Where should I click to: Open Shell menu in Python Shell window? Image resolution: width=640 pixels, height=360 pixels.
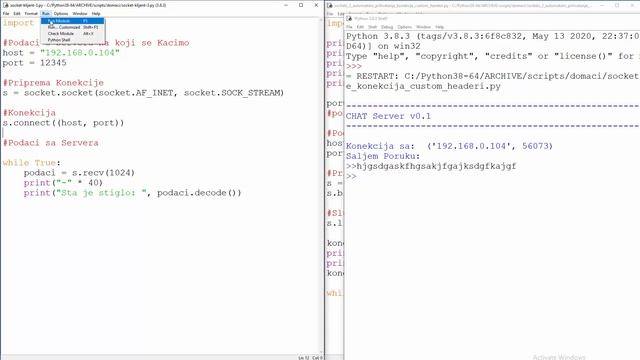point(372,27)
